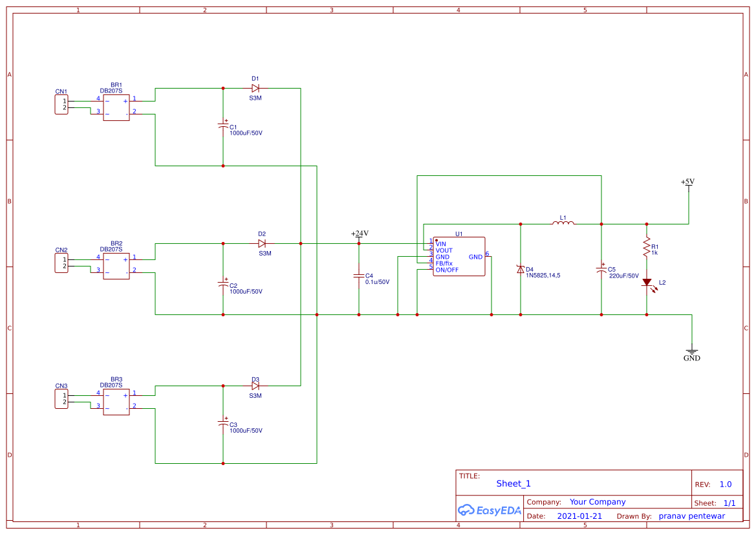Select diode D1 labeled S3M
This screenshot has width=756, height=535.
[255, 89]
